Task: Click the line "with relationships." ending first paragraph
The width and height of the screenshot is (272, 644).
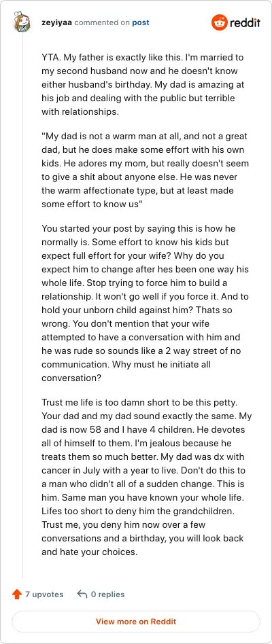Action: click(80, 111)
